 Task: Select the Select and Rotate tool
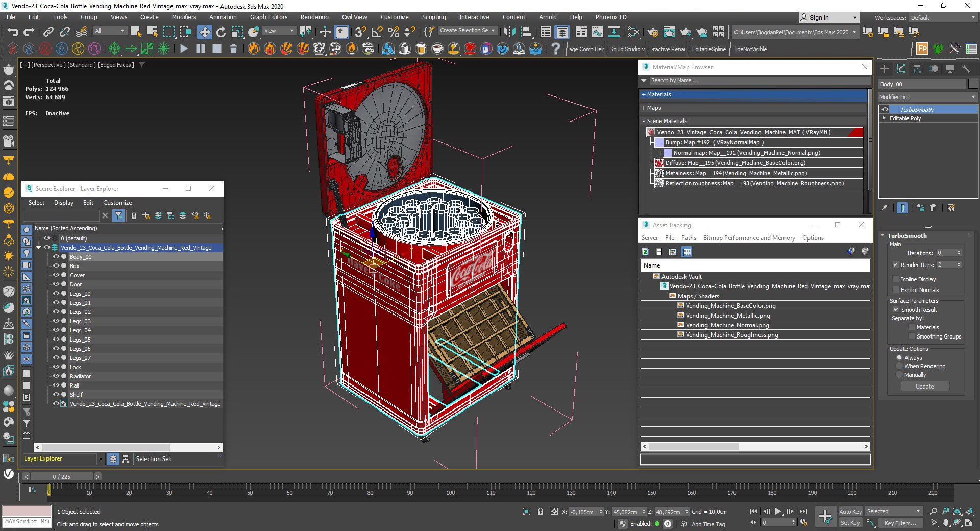[x=220, y=32]
